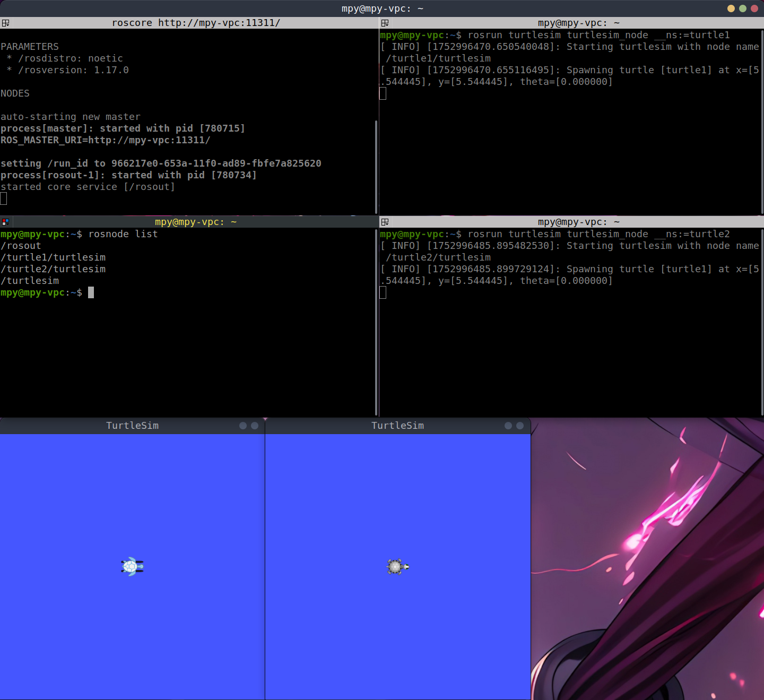Minimize the right TurtleSim window
The image size is (764, 700).
(x=508, y=426)
